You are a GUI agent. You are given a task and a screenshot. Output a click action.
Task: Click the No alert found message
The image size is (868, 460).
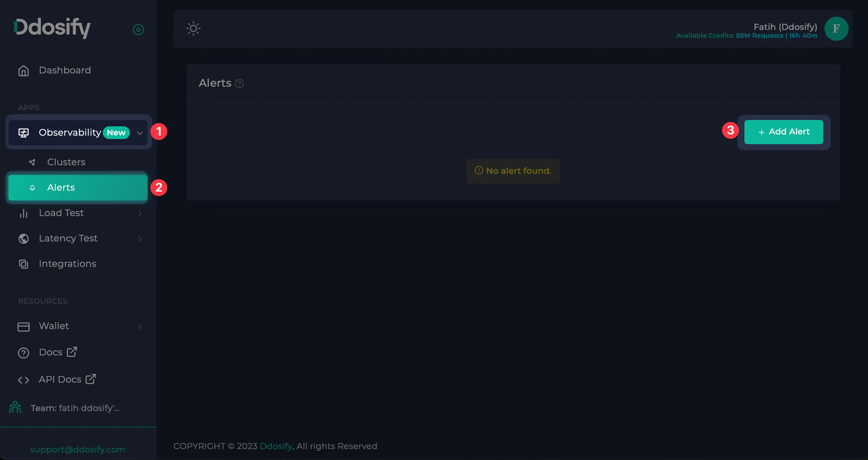pyautogui.click(x=513, y=171)
